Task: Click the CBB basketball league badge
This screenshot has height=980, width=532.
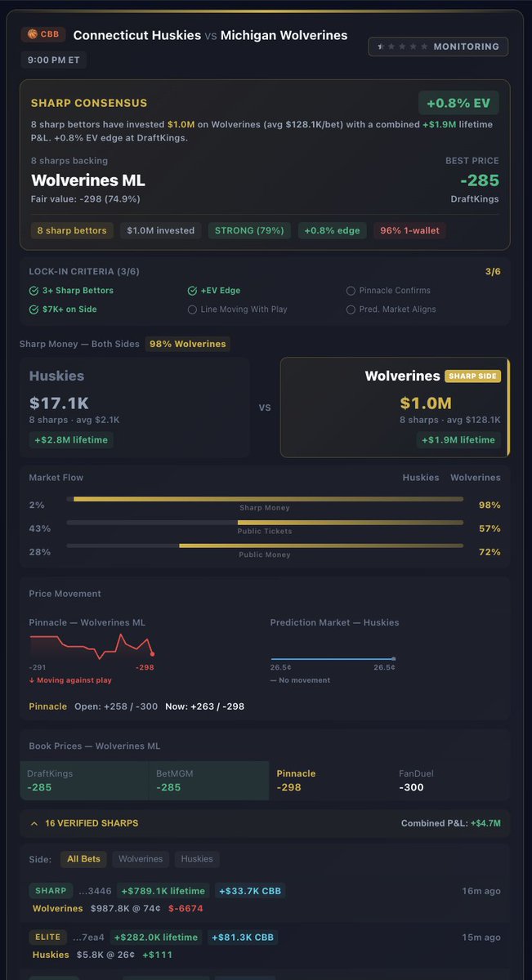Action: 42,35
